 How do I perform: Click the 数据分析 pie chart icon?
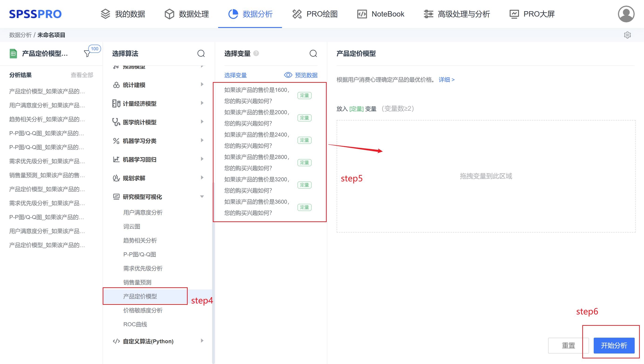pyautogui.click(x=233, y=14)
